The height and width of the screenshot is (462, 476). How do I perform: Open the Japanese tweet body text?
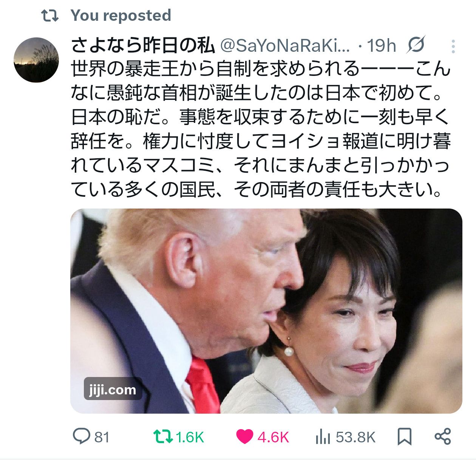[261, 129]
